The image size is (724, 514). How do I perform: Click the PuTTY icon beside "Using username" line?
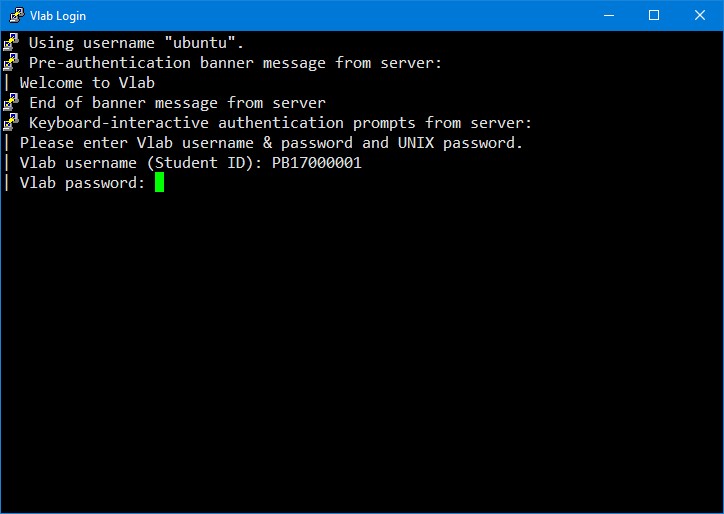11,42
